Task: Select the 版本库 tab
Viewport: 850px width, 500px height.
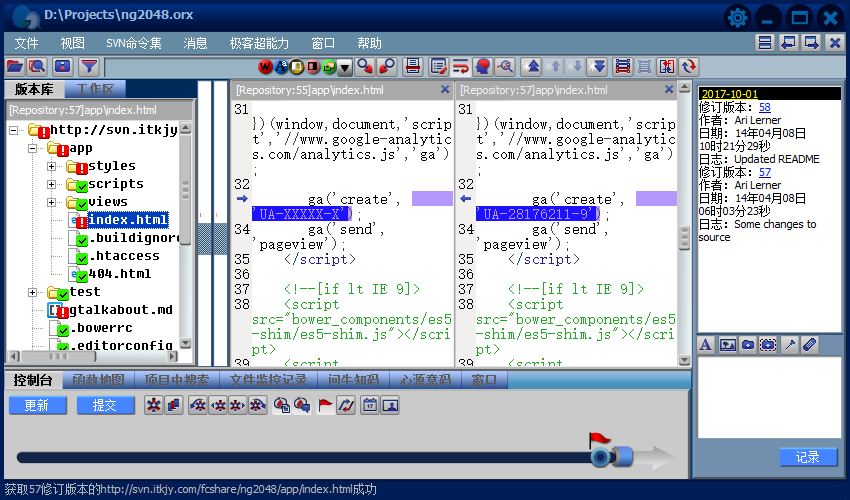Action: tap(34, 89)
